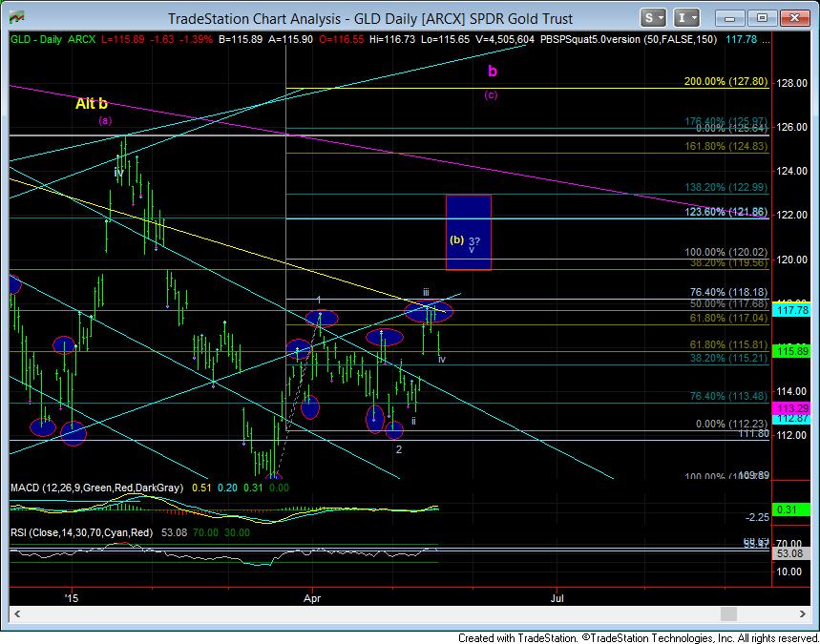
Task: Click the RSI (Close,14,30,70,Cyan,Red) indicator label
Action: click(x=82, y=532)
